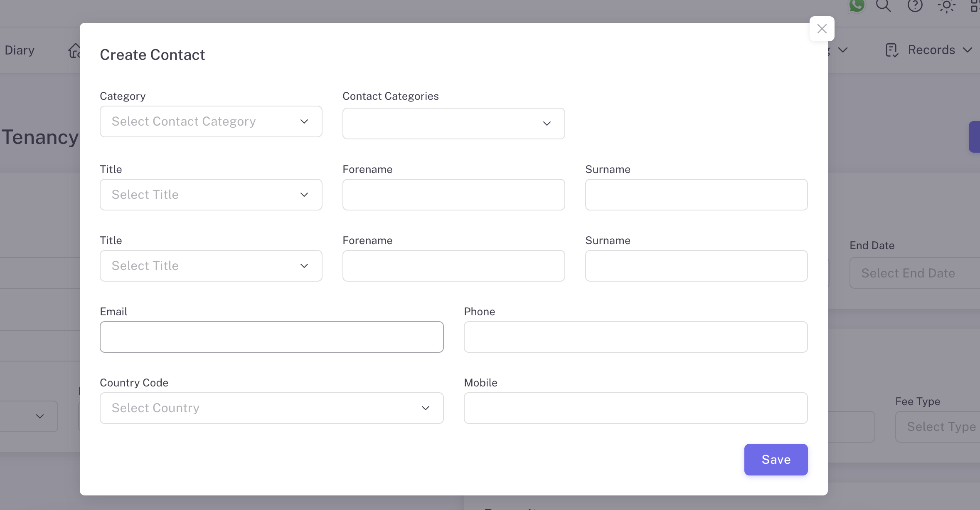
Task: Open the first Select Title dropdown
Action: [x=211, y=195]
